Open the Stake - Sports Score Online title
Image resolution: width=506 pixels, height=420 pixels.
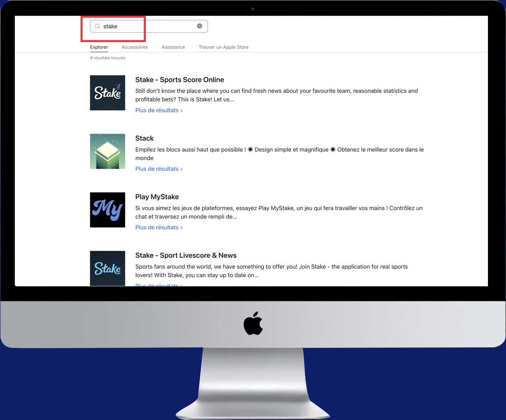tap(180, 80)
